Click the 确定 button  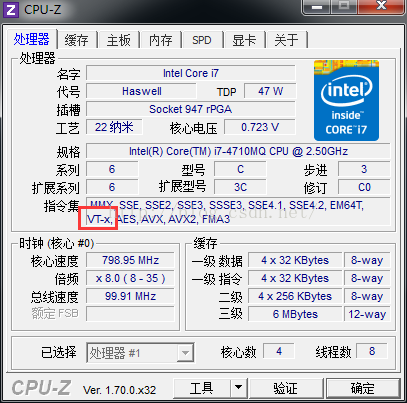click(x=363, y=388)
